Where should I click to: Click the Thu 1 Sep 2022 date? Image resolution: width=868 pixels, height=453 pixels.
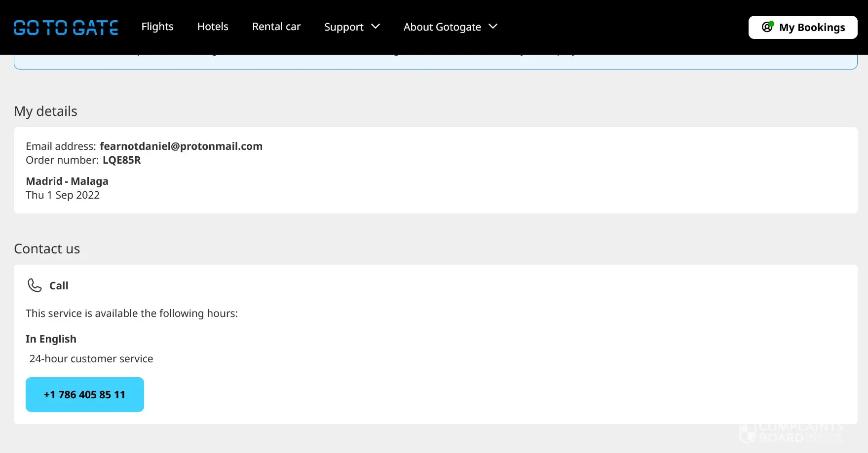coord(63,195)
